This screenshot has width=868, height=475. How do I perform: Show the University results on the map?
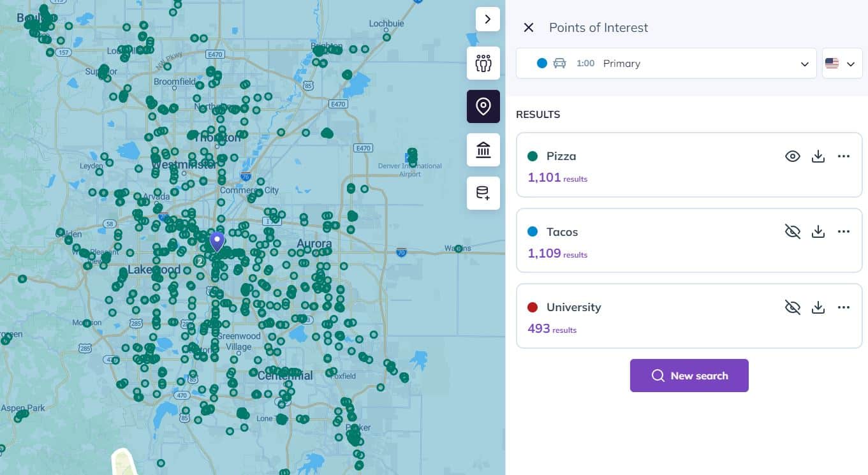[x=793, y=307]
